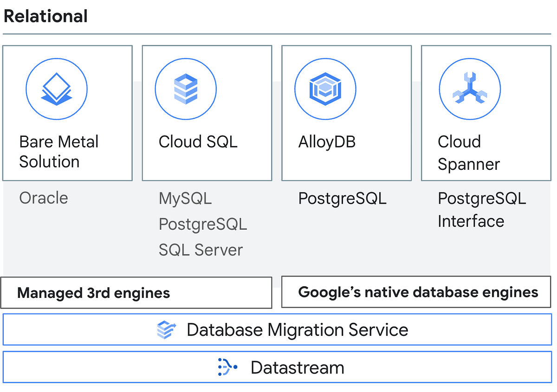Image resolution: width=557 pixels, height=392 pixels.
Task: Click the Database Migration Service icon
Action: (167, 329)
